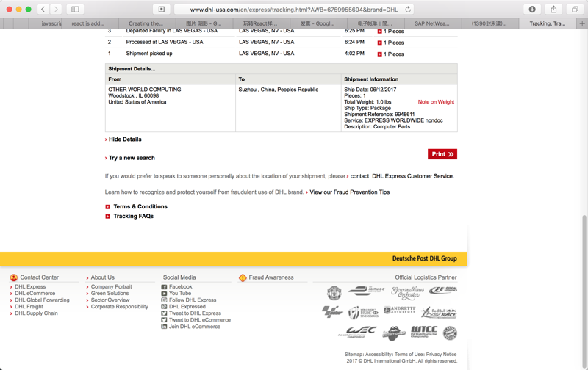Add a new tab with plus icon
The height and width of the screenshot is (370, 588).
click(x=582, y=23)
